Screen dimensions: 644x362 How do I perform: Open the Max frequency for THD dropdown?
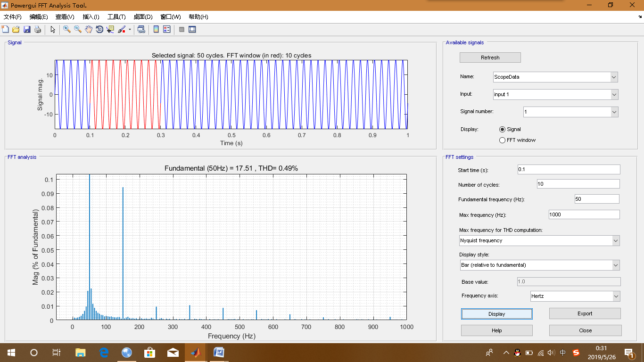point(539,240)
